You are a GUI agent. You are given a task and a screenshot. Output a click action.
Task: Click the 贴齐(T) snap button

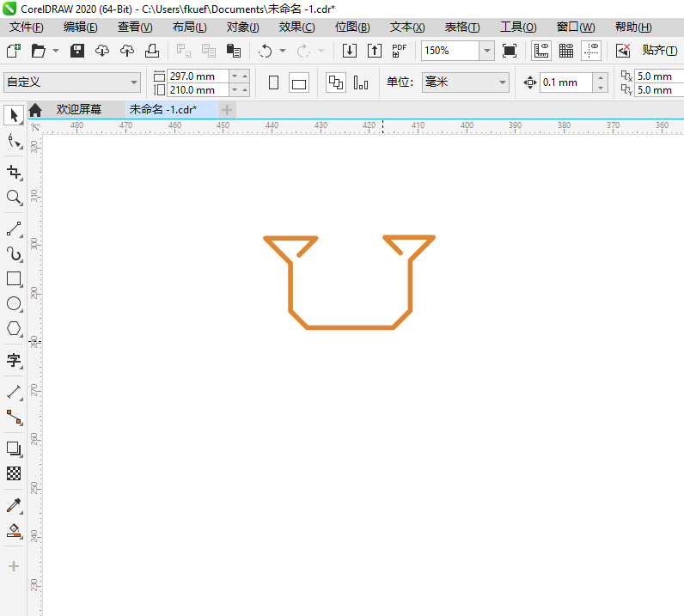point(660,51)
